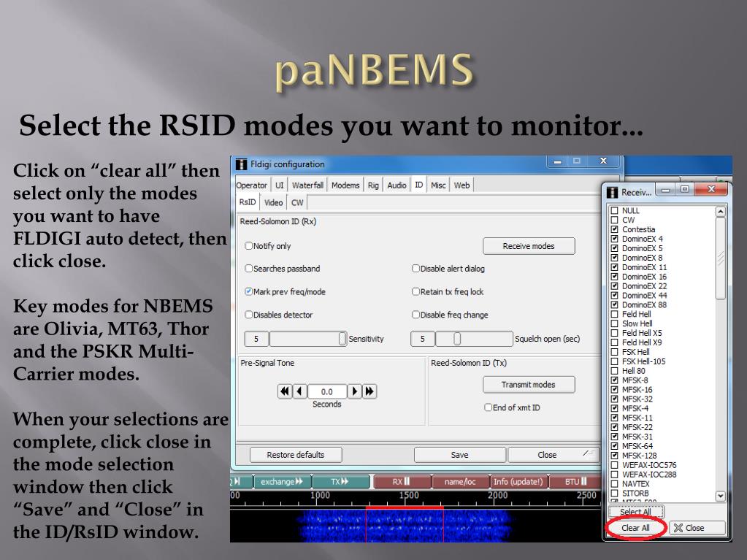
Task: Click the name/loc macro button
Action: point(461,481)
